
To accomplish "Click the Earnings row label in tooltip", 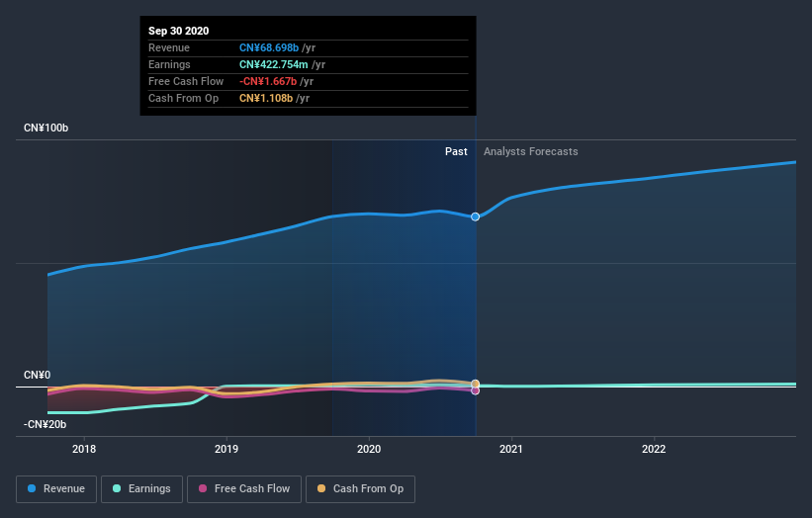I will 169,64.
